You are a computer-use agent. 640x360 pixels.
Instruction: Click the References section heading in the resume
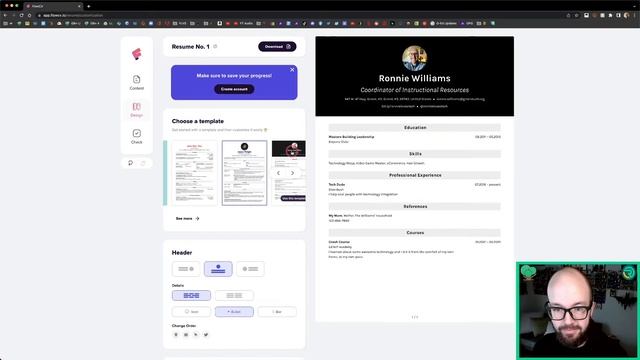tap(415, 207)
